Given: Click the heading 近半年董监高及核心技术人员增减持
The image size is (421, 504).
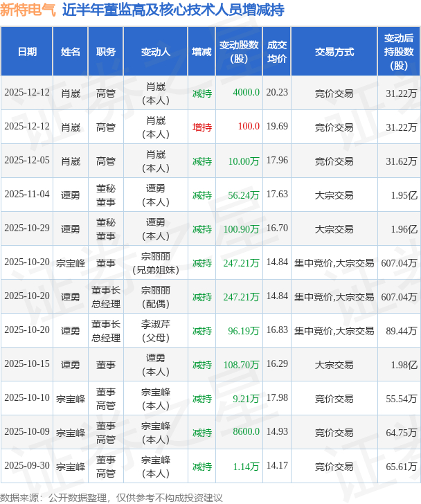Looking at the screenshot, I should pos(173,10).
